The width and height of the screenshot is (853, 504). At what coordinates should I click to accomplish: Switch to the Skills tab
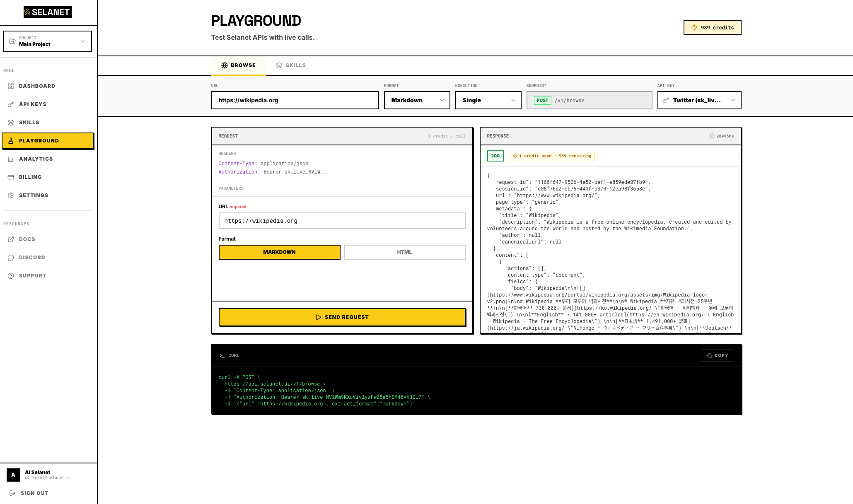291,65
